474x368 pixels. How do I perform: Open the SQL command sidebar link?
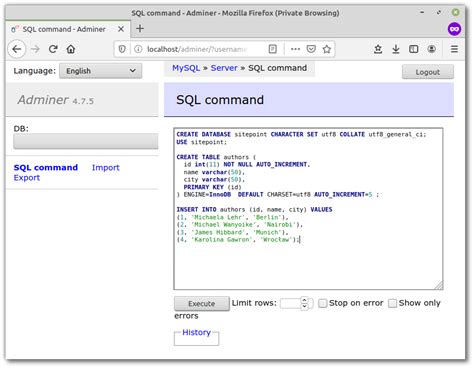pyautogui.click(x=46, y=168)
